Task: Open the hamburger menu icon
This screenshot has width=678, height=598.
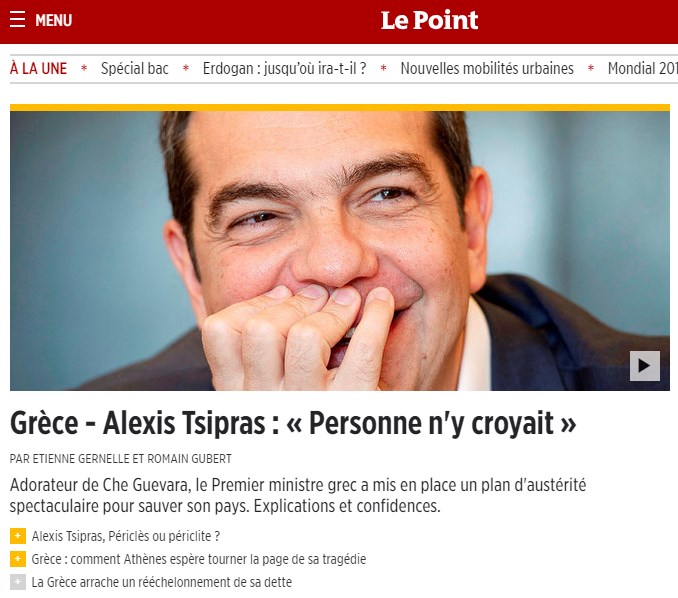Action: tap(17, 20)
